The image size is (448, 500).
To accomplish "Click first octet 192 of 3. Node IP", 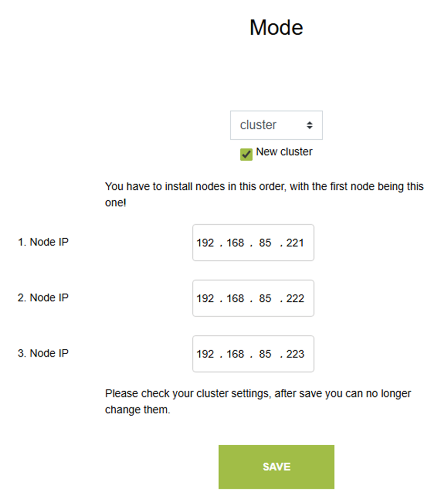I will click(x=205, y=354).
